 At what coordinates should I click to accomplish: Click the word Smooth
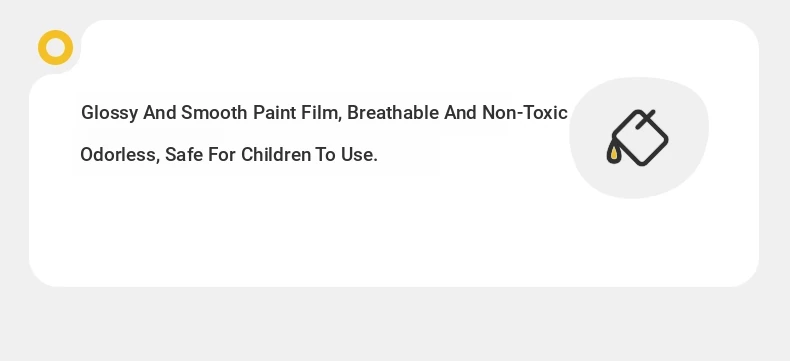point(214,113)
